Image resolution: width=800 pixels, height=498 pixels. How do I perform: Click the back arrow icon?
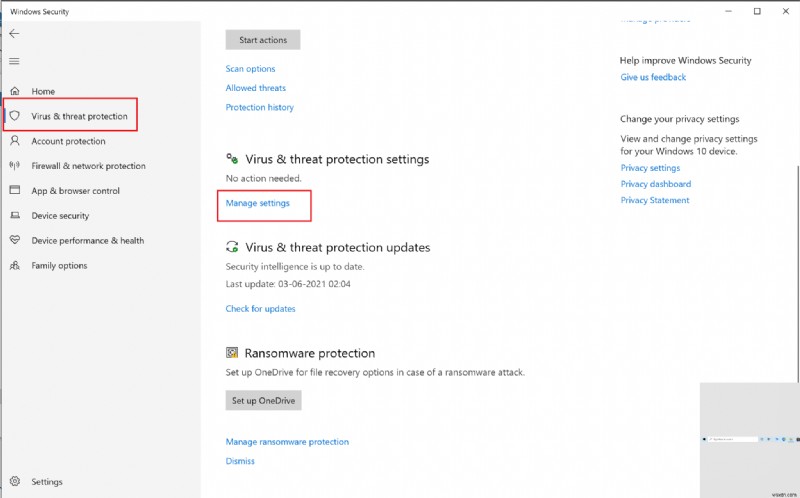[x=14, y=33]
